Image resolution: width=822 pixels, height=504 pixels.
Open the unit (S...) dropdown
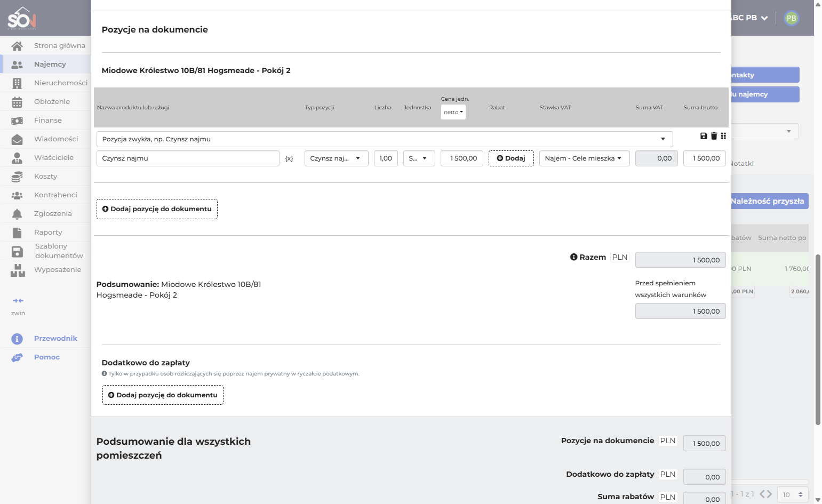tap(419, 158)
